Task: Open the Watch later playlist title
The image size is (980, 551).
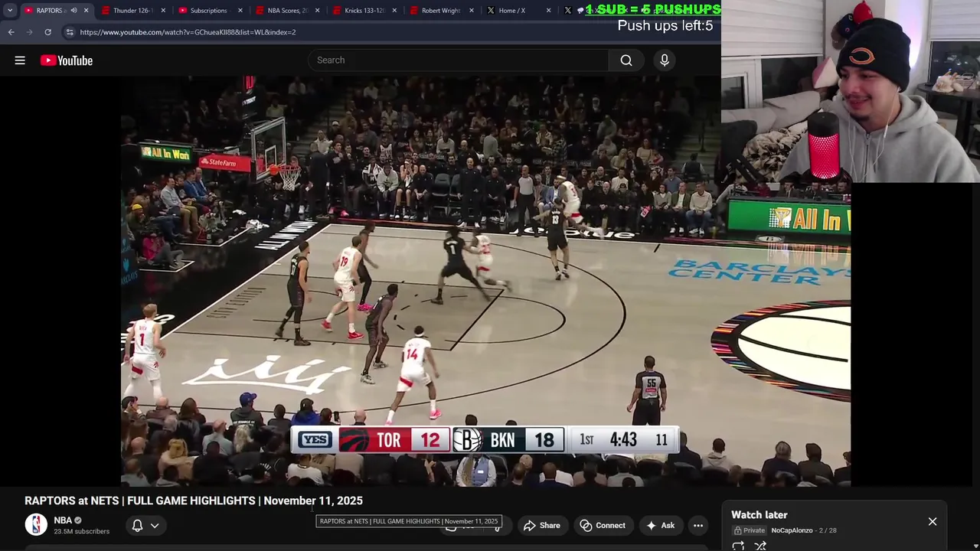Action: click(x=759, y=515)
